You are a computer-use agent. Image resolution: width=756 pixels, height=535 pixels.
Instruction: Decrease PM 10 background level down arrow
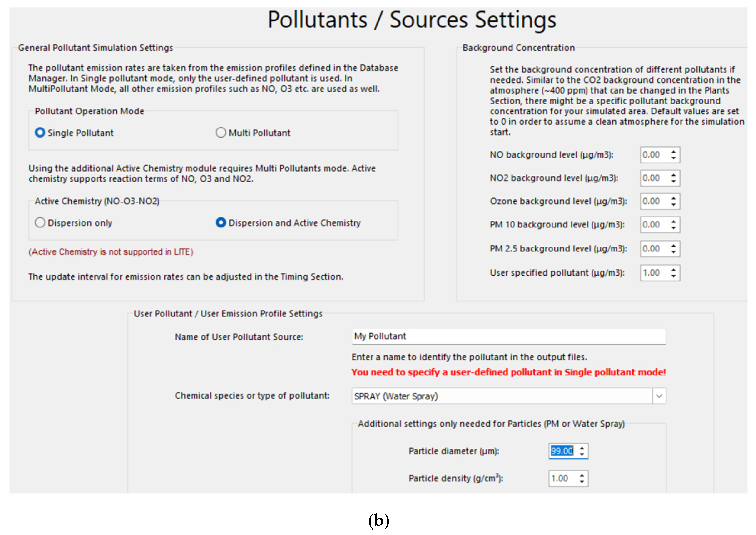(x=673, y=228)
